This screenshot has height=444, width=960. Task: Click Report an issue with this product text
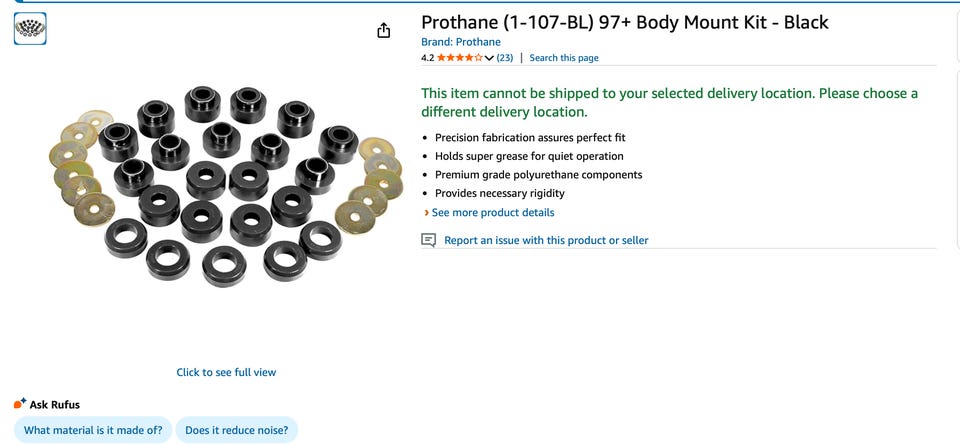click(x=546, y=240)
